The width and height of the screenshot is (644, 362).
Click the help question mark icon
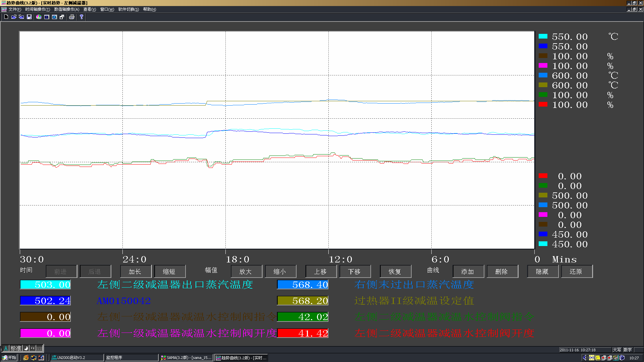click(82, 17)
